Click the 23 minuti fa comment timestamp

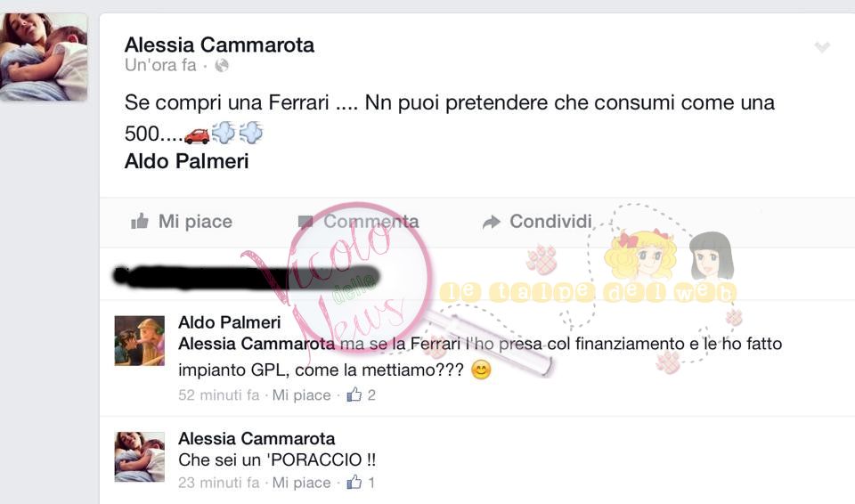pos(219,482)
